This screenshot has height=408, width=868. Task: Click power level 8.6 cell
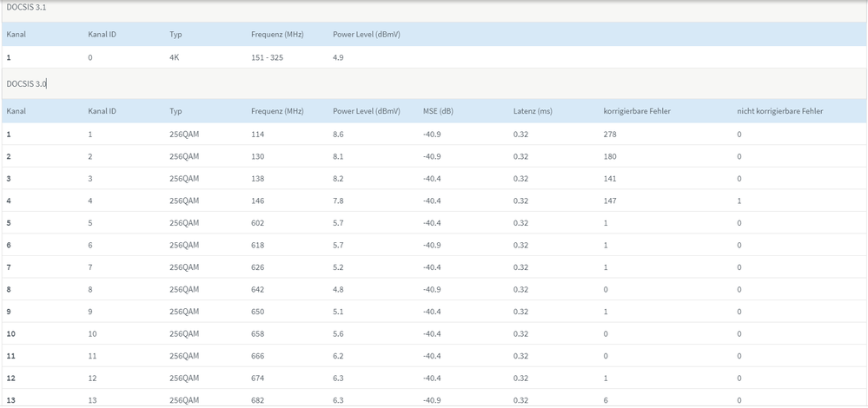338,135
